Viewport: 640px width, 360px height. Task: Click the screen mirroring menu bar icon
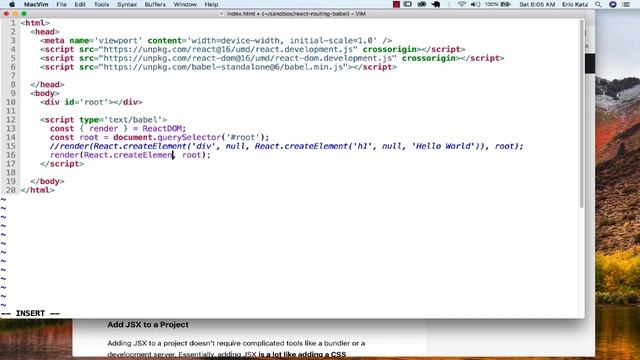407,4
